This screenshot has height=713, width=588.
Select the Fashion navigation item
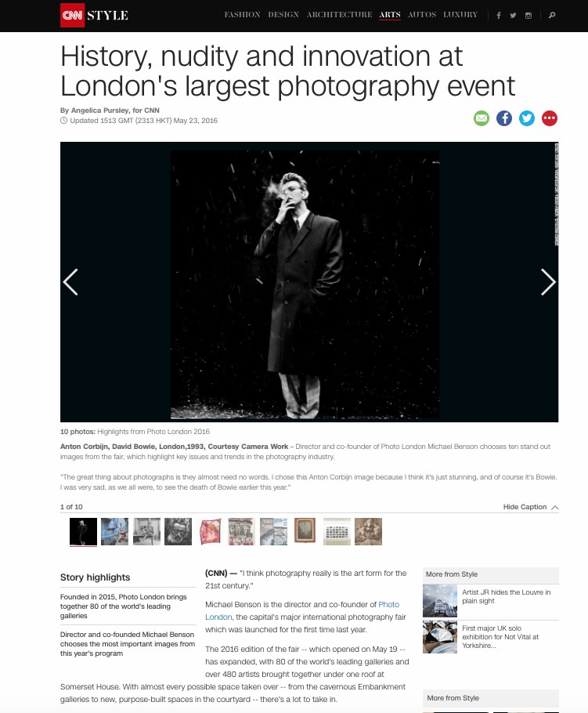pyautogui.click(x=242, y=15)
